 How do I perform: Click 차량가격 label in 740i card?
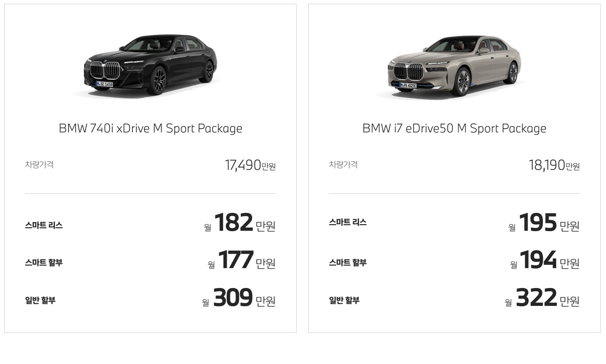(39, 164)
